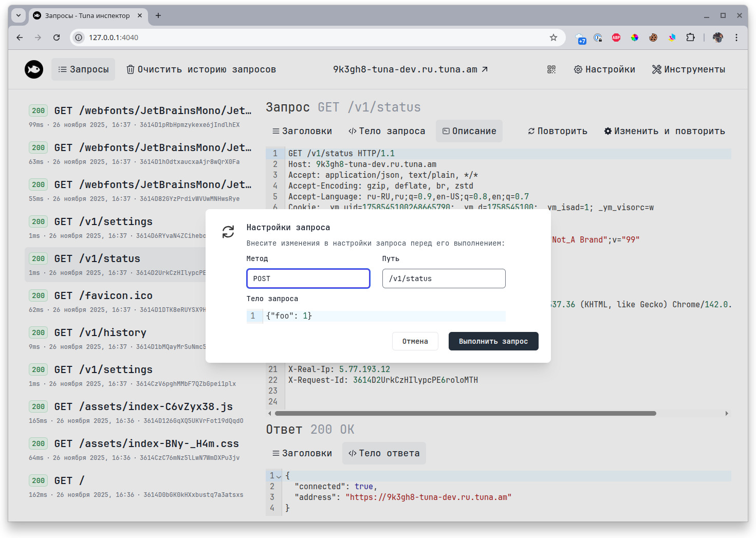This screenshot has height=538, width=756.
Task: Open the ABP adblock extension icon
Action: click(616, 38)
